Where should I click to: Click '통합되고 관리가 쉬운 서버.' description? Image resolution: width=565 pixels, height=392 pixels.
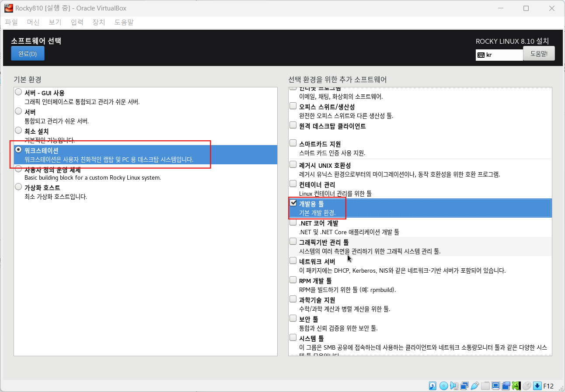click(57, 121)
